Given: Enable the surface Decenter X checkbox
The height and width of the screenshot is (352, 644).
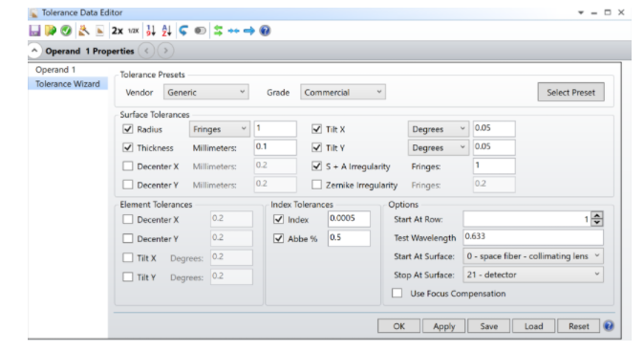Looking at the screenshot, I should pos(128,166).
